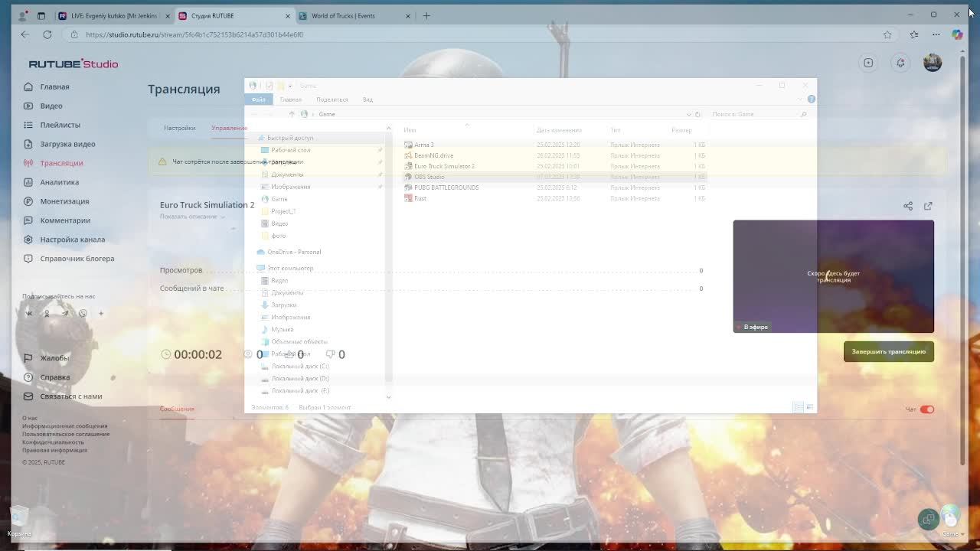Click the share stream icon
Image resolution: width=980 pixels, height=551 pixels.
908,206
